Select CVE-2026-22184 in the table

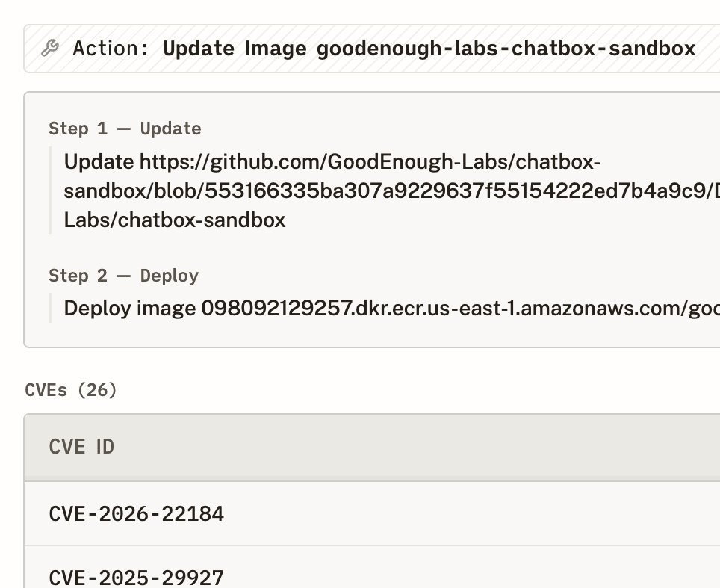[136, 513]
